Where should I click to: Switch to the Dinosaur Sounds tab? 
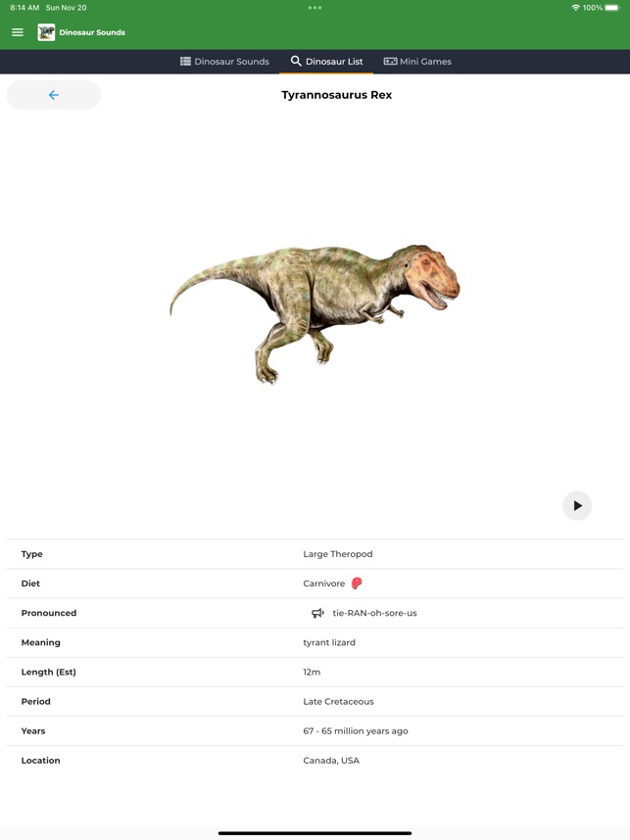(x=224, y=62)
